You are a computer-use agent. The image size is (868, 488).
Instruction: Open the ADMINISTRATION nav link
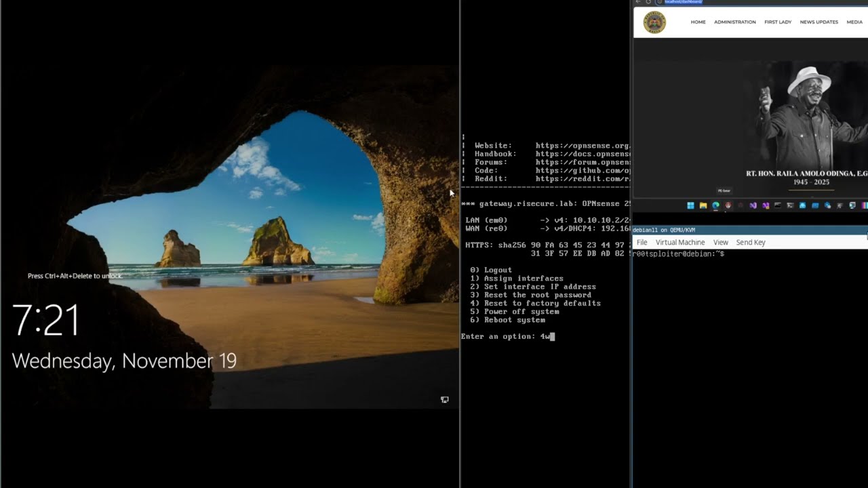point(734,22)
